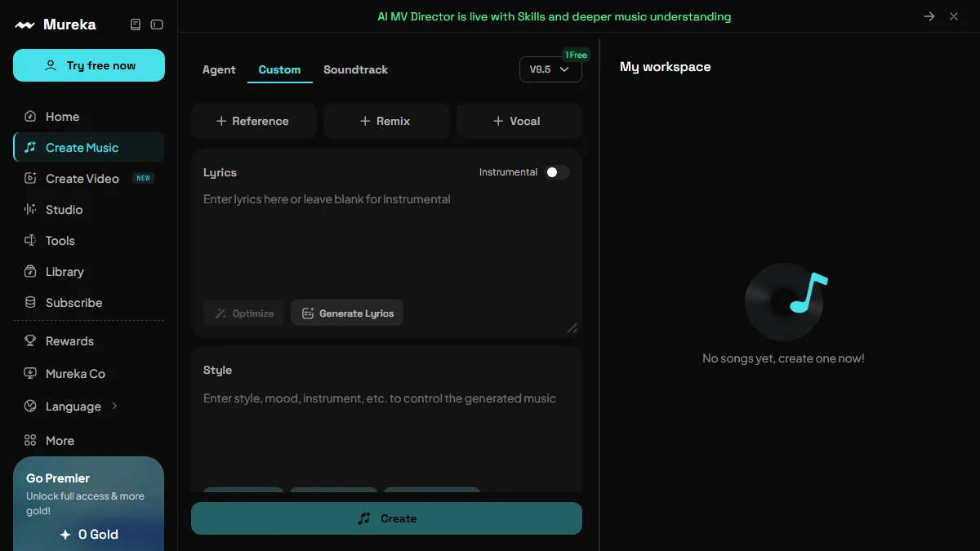Click the Try free now button
Screen dimensions: 980x551
click(x=89, y=65)
